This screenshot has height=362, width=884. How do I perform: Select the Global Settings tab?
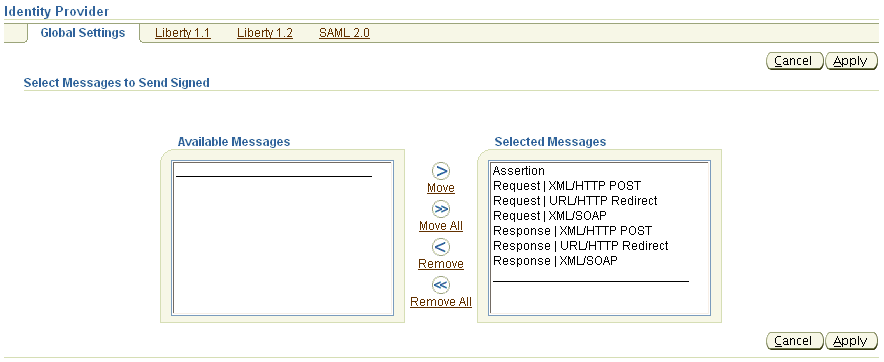coord(83,33)
